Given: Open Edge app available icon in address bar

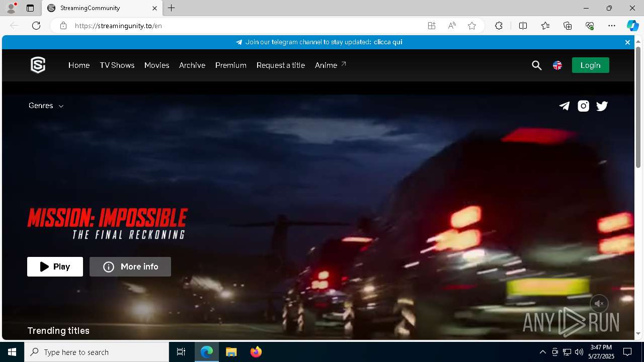Looking at the screenshot, I should pyautogui.click(x=431, y=26).
